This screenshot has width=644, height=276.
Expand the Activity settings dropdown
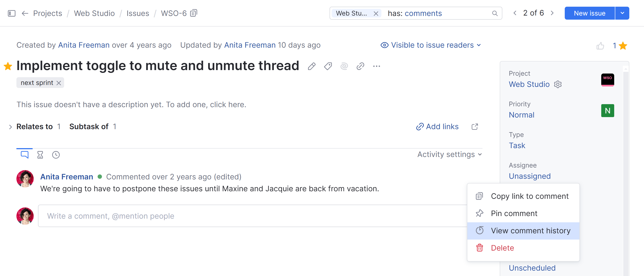pos(449,154)
